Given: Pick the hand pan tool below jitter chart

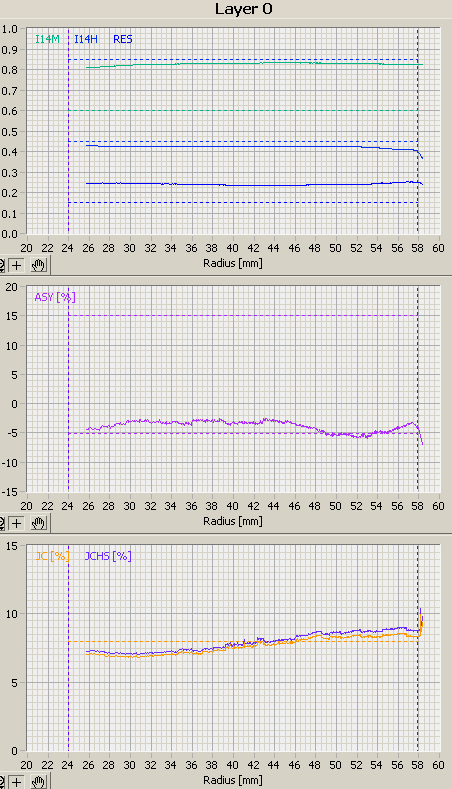Looking at the screenshot, I should click(x=39, y=782).
